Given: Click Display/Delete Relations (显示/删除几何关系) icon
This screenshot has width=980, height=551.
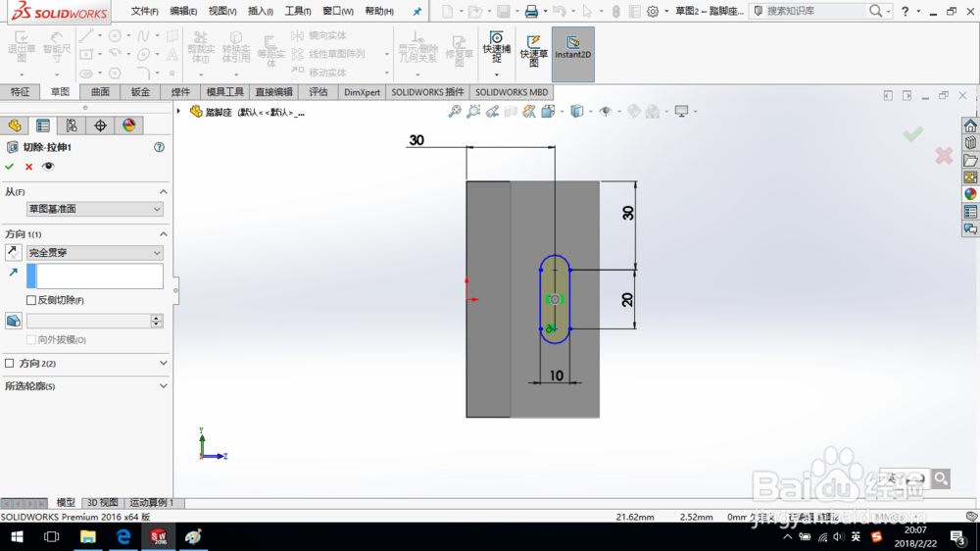Looking at the screenshot, I should pyautogui.click(x=417, y=47).
